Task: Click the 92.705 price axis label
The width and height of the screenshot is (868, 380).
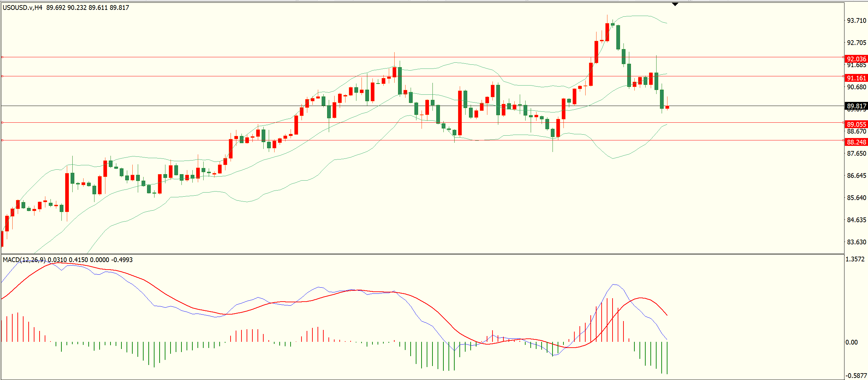Action: tap(856, 43)
